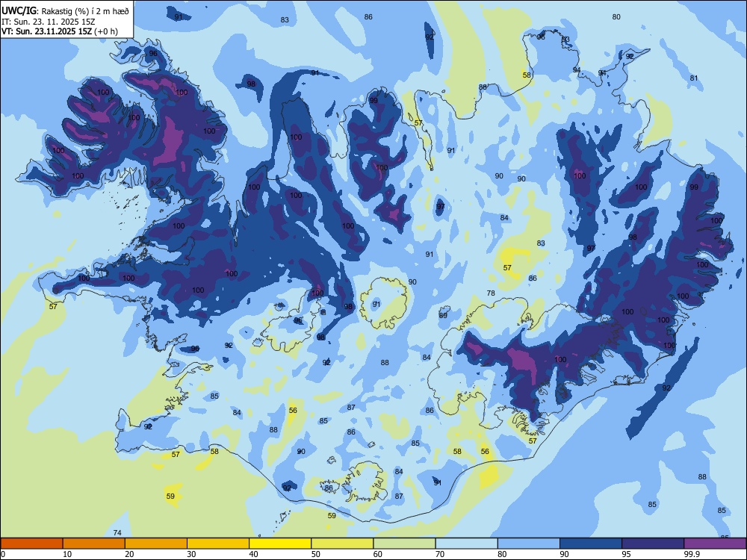
Task: Click the legend tick label '30'
Action: point(191,554)
